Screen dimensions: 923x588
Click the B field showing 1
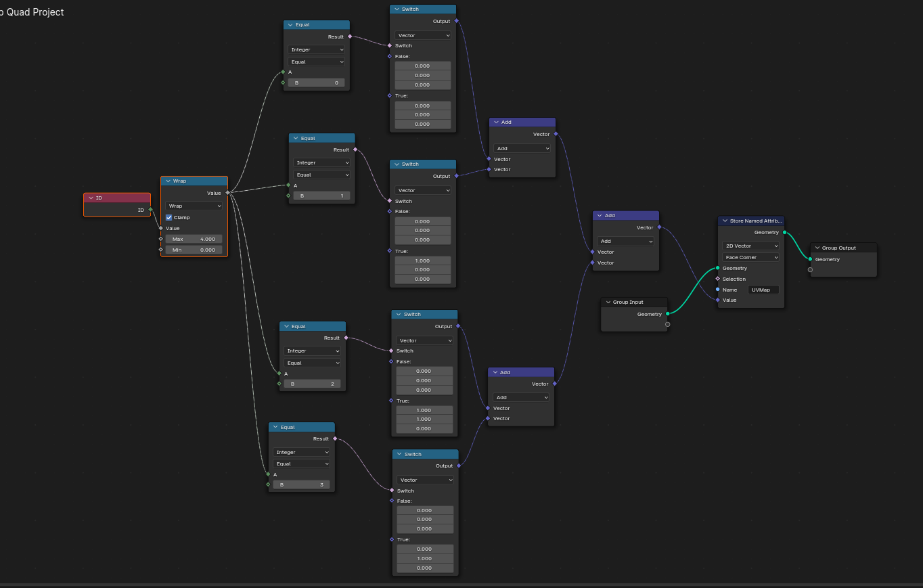pyautogui.click(x=322, y=196)
